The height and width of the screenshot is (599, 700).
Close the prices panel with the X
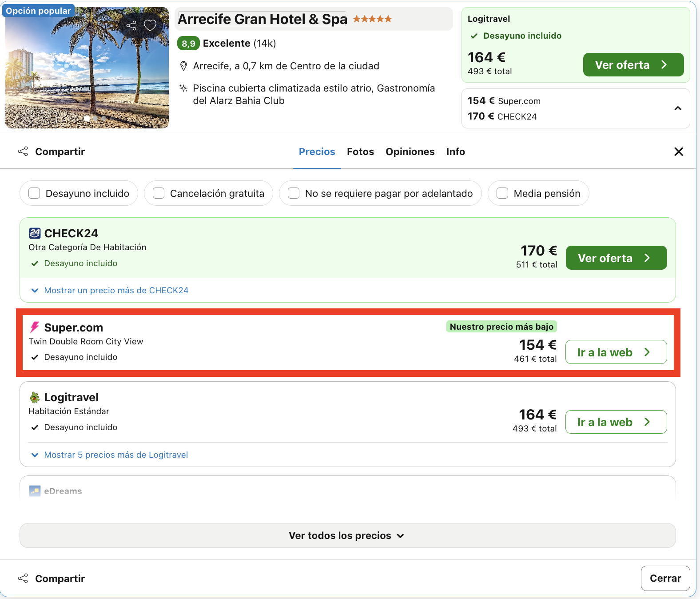point(679,152)
